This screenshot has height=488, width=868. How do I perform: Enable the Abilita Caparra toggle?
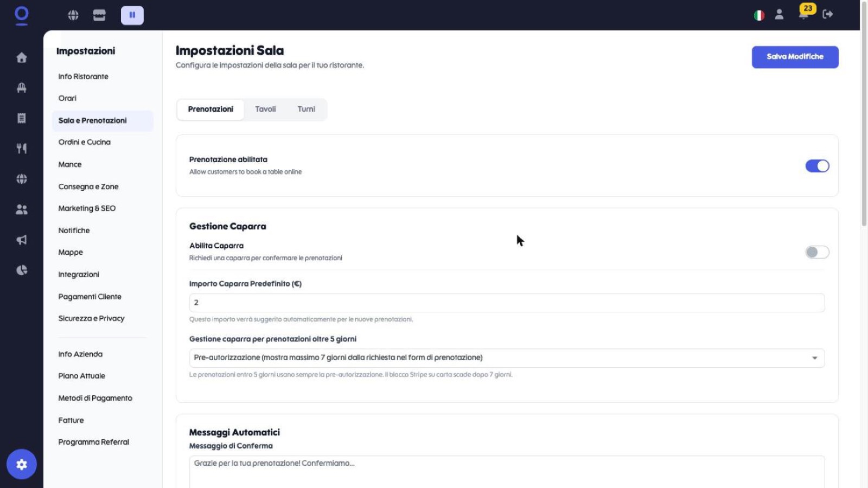(x=817, y=252)
